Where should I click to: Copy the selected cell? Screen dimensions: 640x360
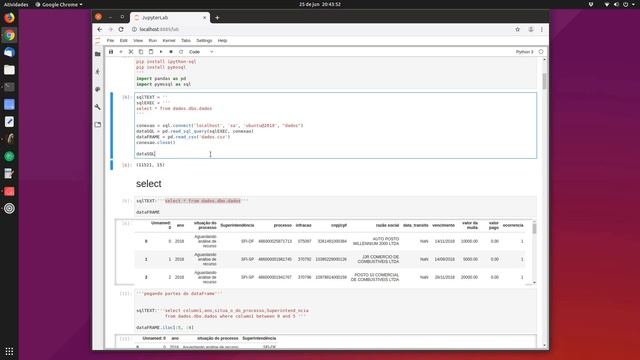[141, 52]
